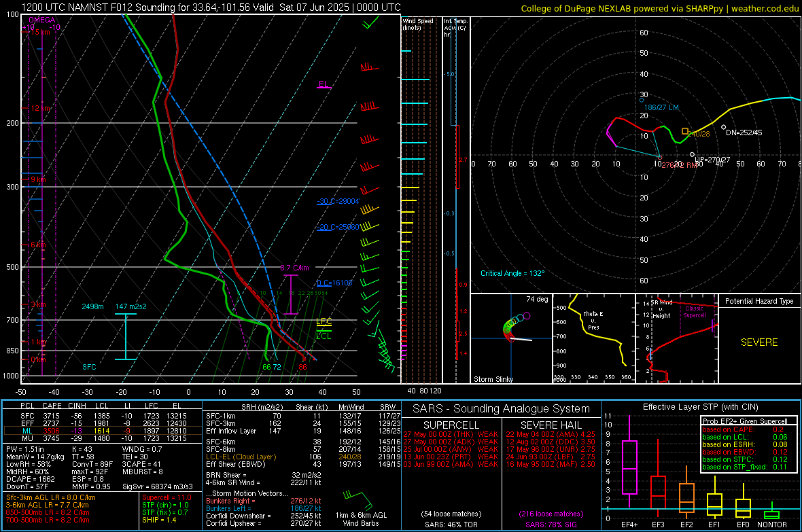Select the 22 May 04 00Z (AMA) hail analog
This screenshot has height=532, width=802.
[x=551, y=434]
